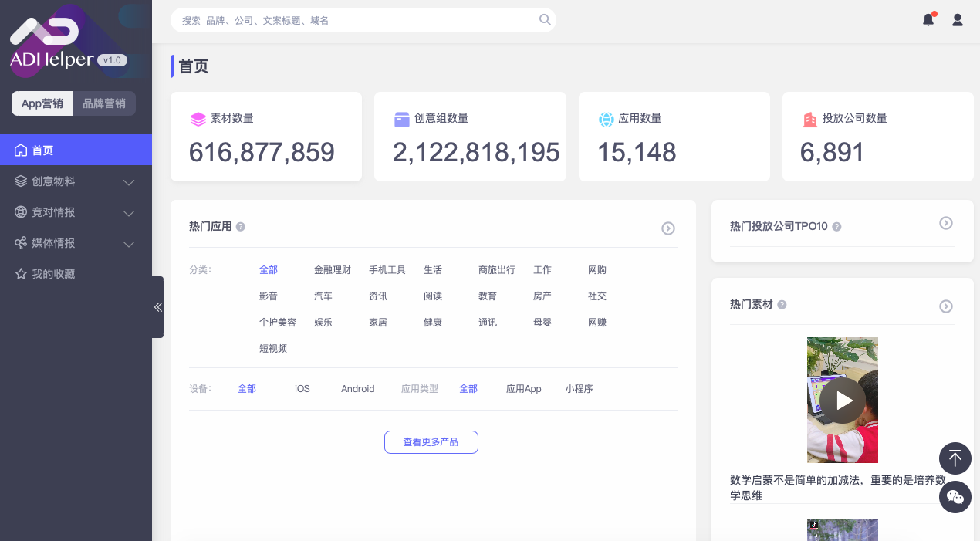The width and height of the screenshot is (980, 541).
Task: Click the 首页 home icon in sidebar
Action: [x=21, y=150]
